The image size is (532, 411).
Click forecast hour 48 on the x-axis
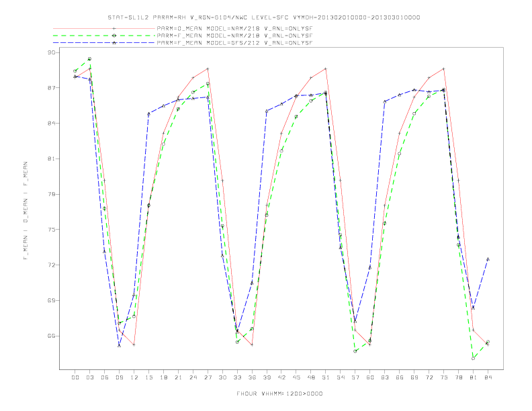(x=311, y=377)
